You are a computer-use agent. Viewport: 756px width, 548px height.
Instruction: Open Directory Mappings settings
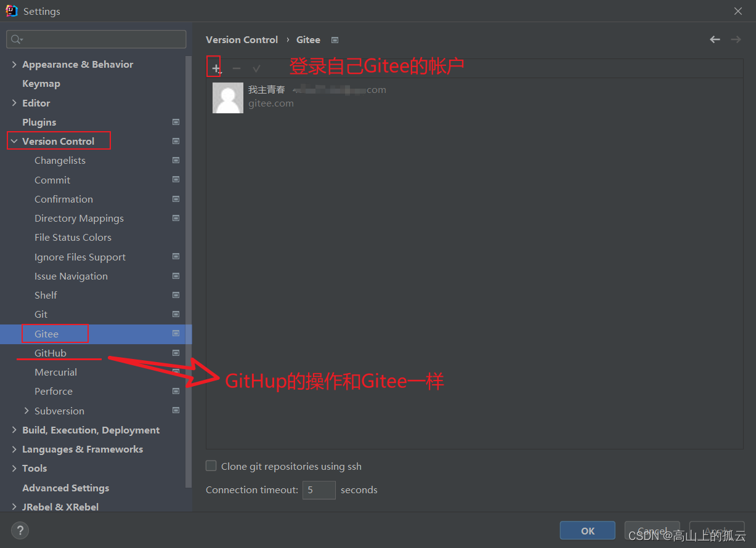coord(79,218)
